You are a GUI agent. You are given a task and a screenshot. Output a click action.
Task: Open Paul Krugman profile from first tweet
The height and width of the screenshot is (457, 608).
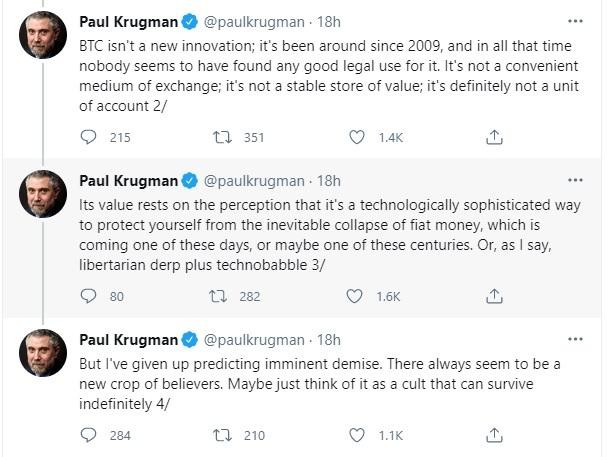pyautogui.click(x=128, y=21)
